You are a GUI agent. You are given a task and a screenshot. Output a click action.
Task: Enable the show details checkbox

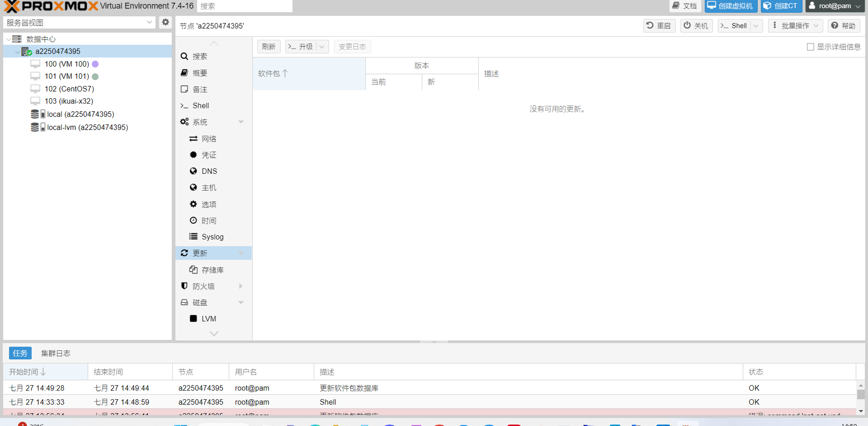(810, 47)
